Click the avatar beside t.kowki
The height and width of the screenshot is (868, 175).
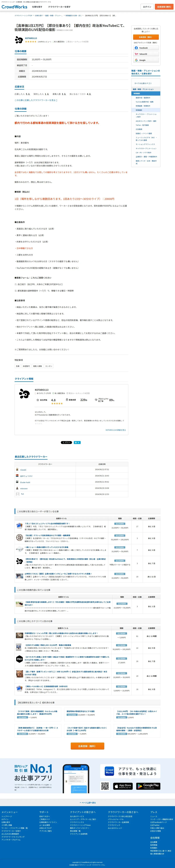(17, 469)
